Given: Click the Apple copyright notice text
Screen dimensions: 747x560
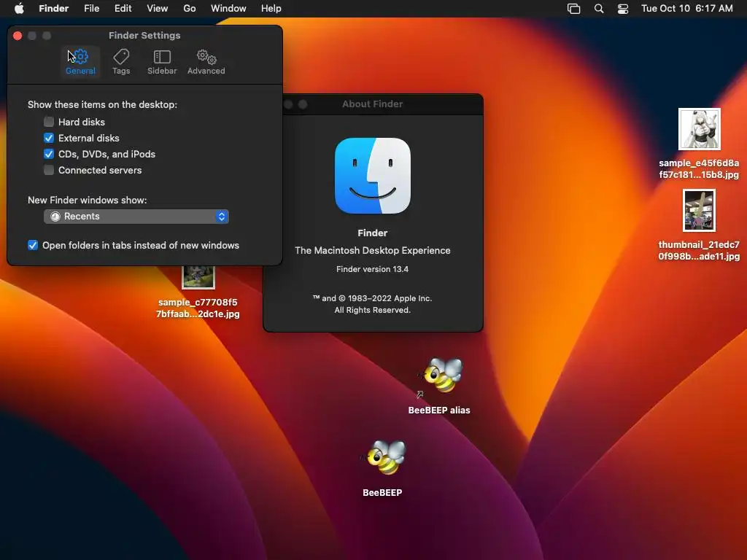Looking at the screenshot, I should tap(373, 304).
